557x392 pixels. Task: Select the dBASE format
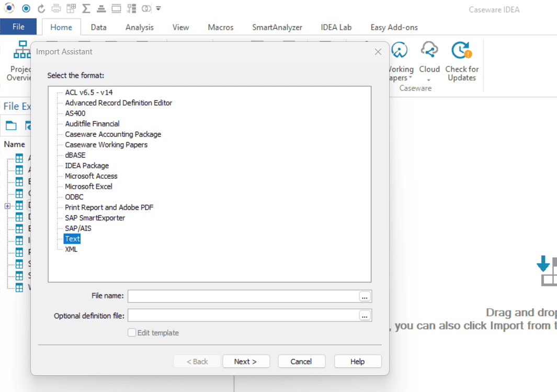[x=75, y=155]
